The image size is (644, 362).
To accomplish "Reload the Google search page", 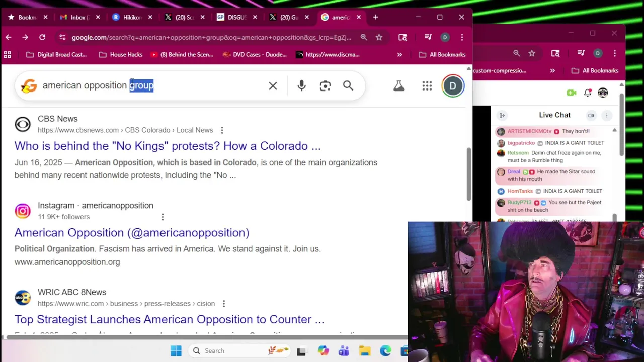I will 42,37.
